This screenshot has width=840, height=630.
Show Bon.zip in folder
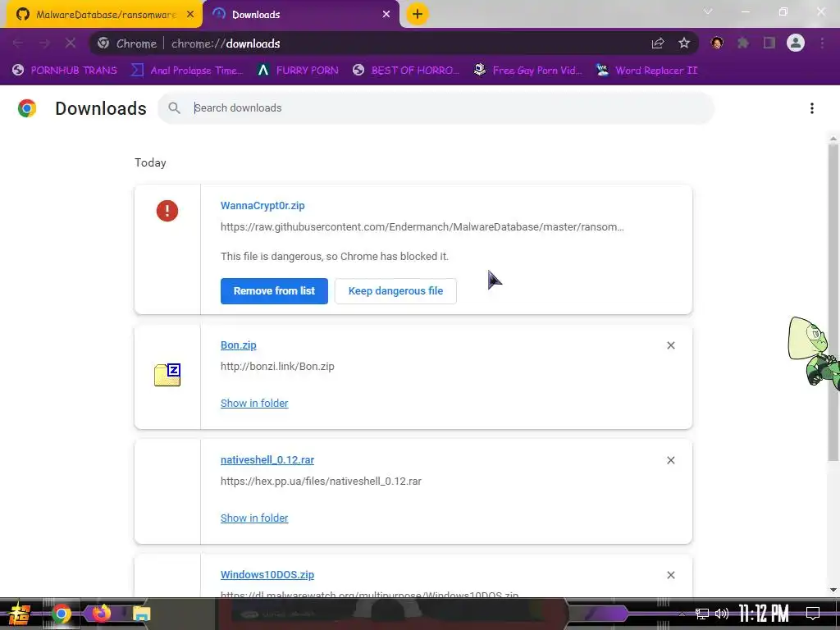pos(254,404)
